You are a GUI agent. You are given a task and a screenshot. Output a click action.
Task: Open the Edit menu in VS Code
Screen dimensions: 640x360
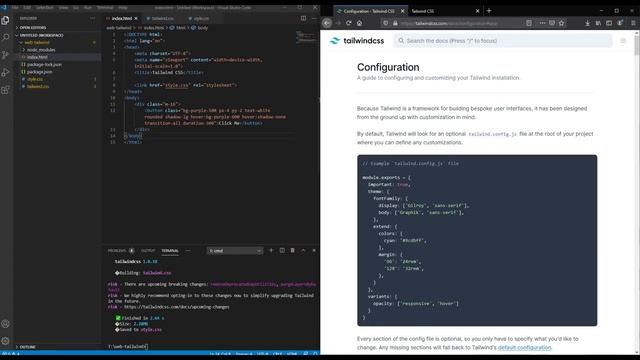[x=27, y=7]
